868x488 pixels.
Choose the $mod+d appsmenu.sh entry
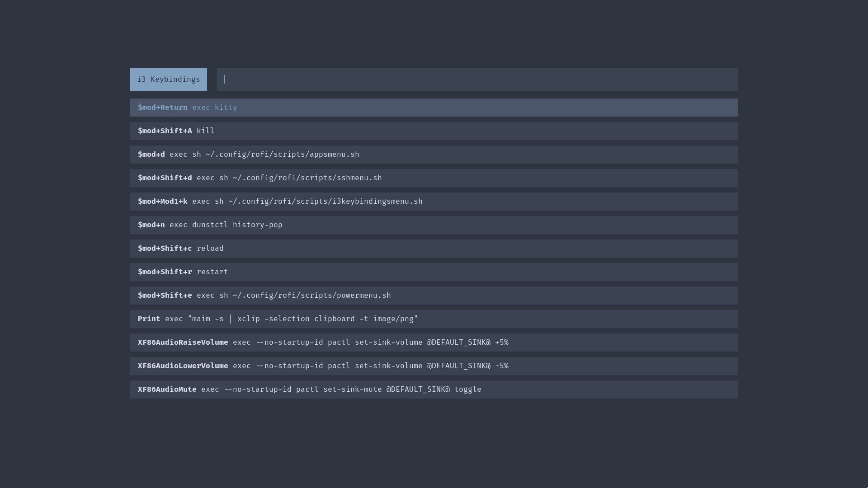433,155
